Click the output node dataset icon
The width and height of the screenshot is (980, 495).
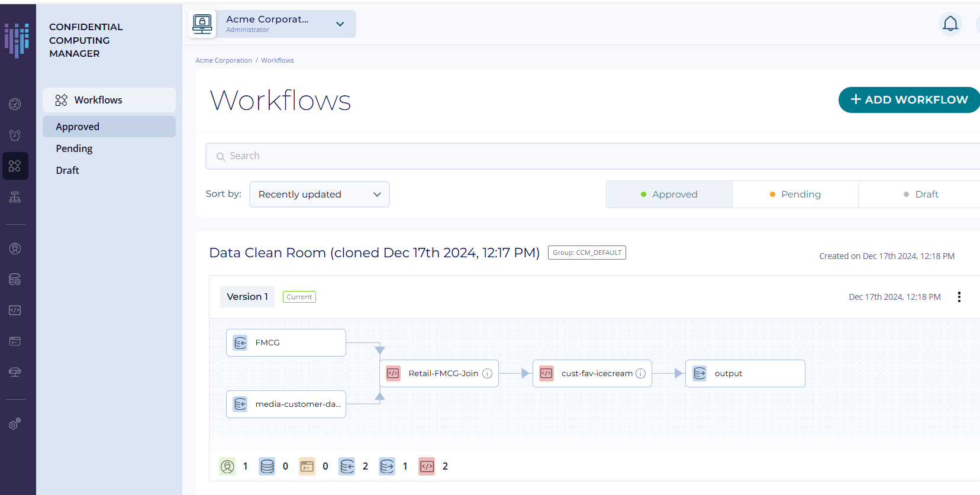pos(699,374)
